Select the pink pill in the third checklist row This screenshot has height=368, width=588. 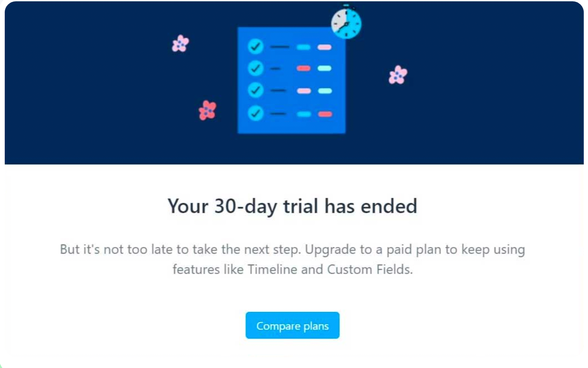[x=304, y=91]
